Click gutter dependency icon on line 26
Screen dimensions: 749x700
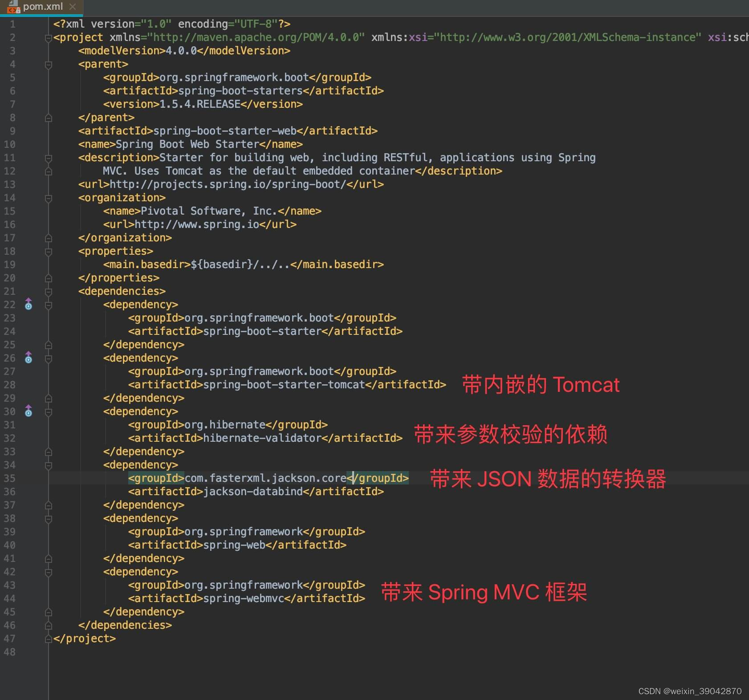click(28, 358)
